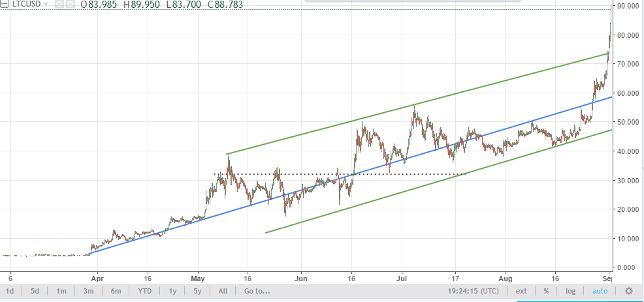Viewport: 644px width, 302px height.
Task: Toggle extended hours 'ext' option
Action: click(521, 290)
